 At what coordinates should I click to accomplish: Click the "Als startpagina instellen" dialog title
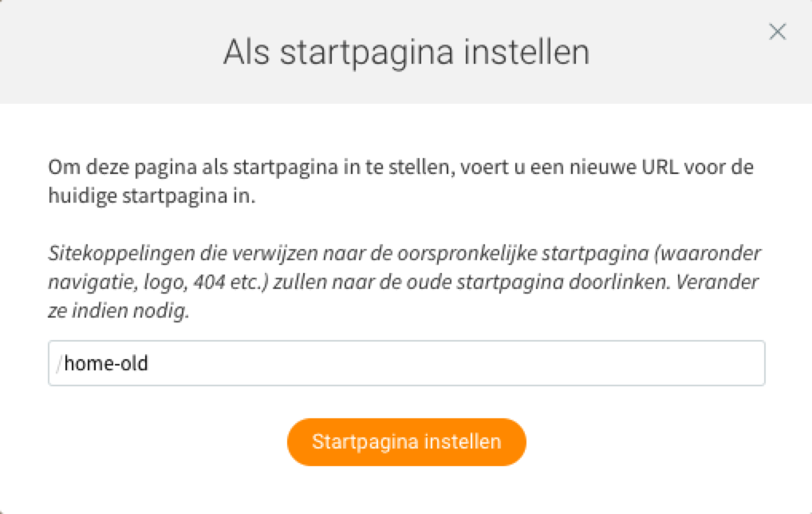(x=406, y=53)
